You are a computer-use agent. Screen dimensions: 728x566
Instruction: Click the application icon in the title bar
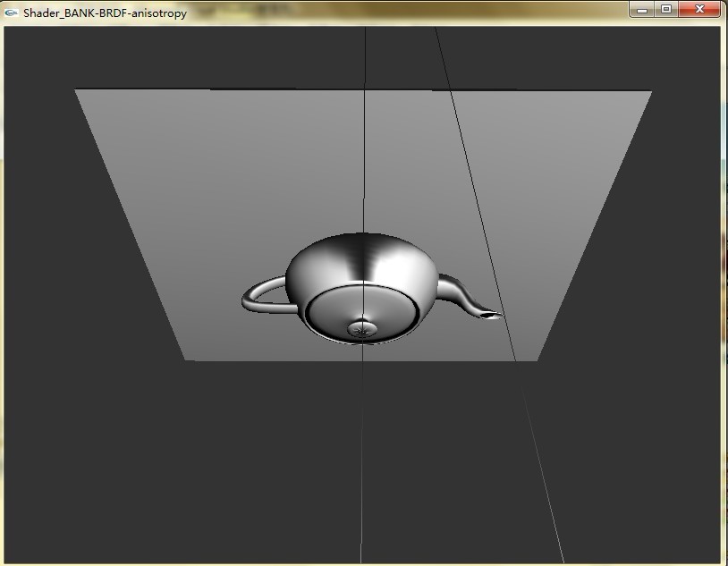tap(11, 13)
